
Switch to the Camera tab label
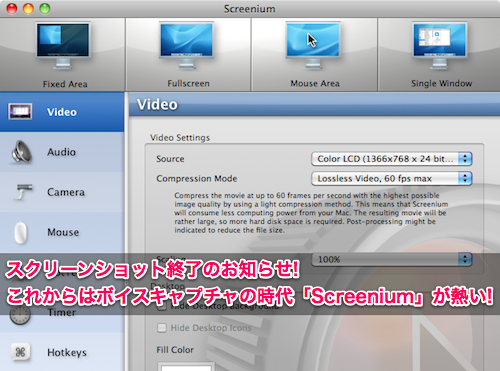click(x=66, y=192)
